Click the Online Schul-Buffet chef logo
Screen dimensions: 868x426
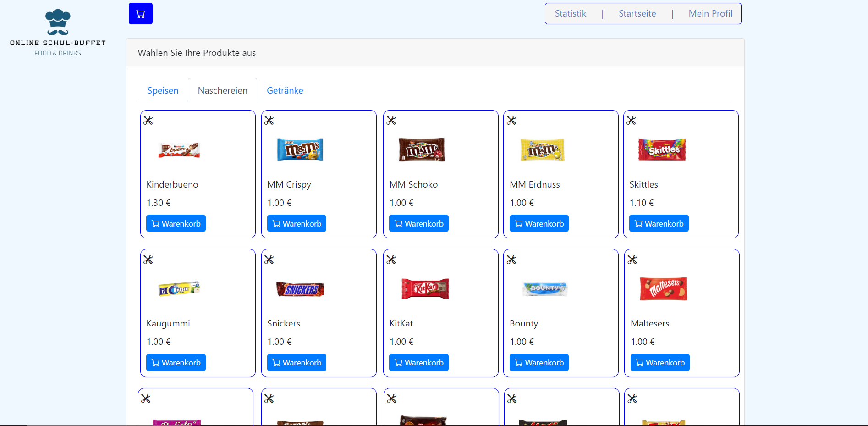click(58, 33)
